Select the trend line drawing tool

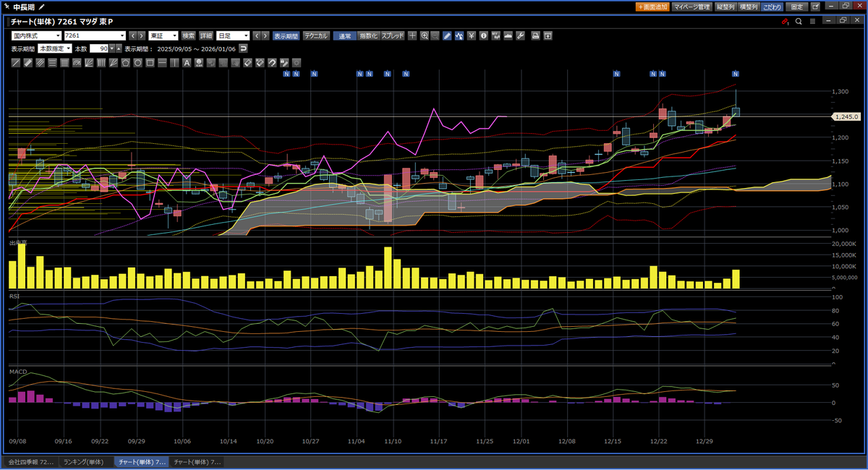[x=16, y=63]
